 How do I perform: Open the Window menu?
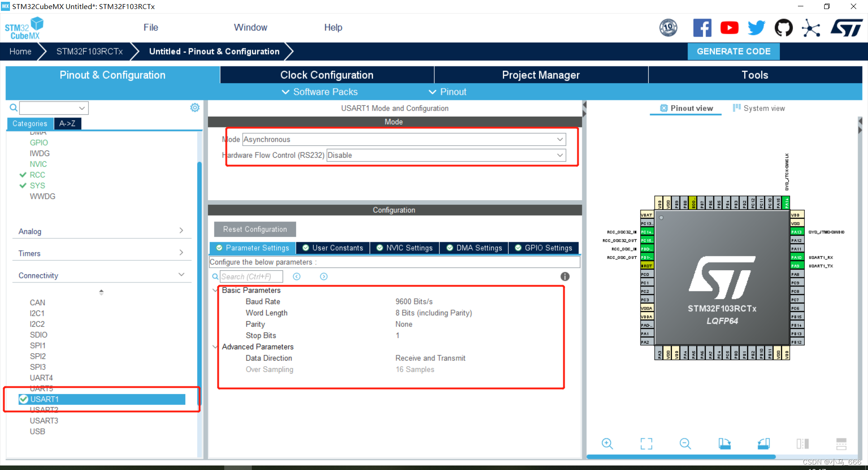250,28
